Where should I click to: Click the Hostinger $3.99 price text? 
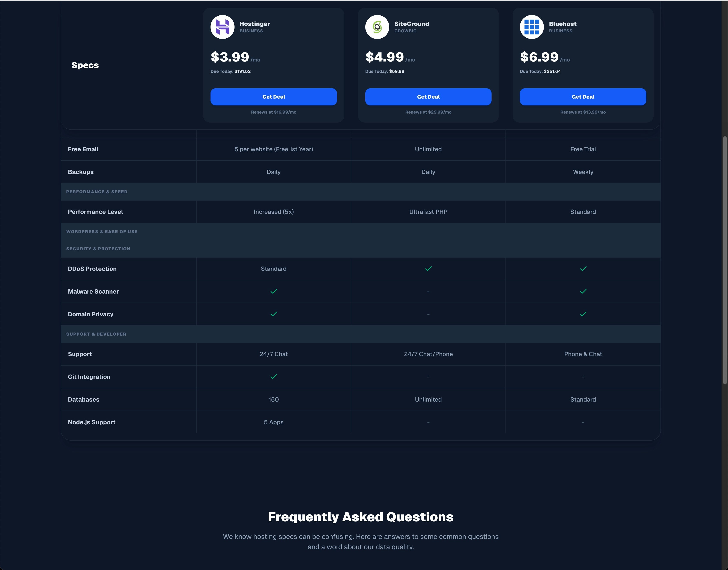(230, 57)
